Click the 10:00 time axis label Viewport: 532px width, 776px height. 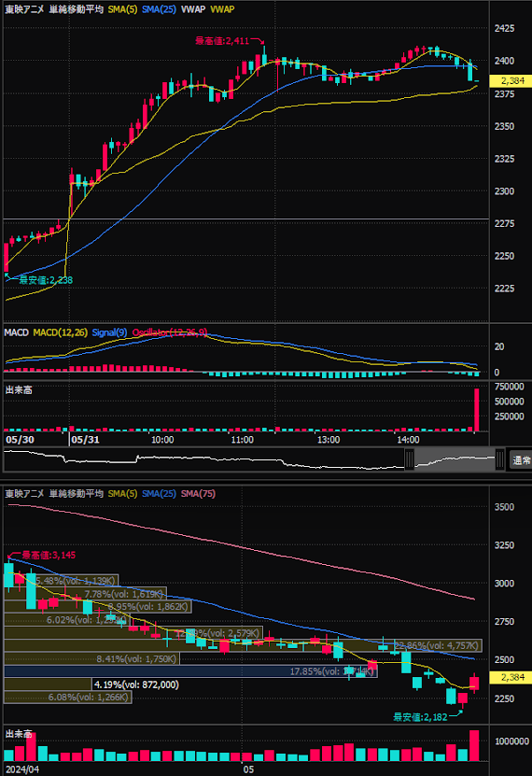point(162,440)
